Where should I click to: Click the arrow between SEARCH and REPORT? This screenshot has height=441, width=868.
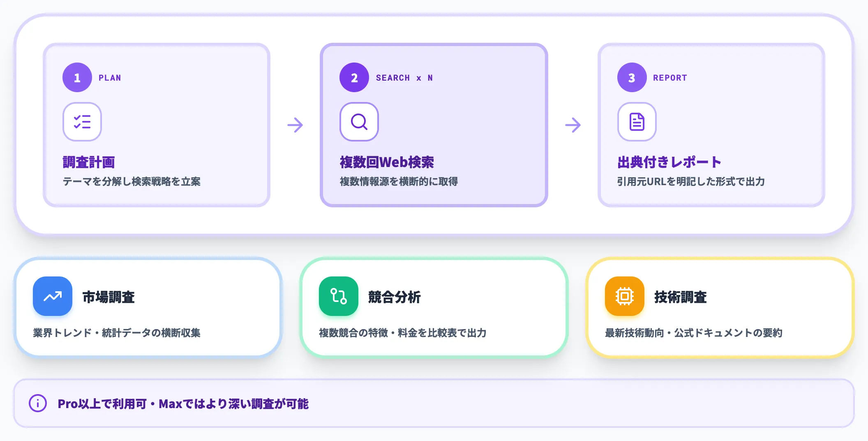[x=573, y=125]
